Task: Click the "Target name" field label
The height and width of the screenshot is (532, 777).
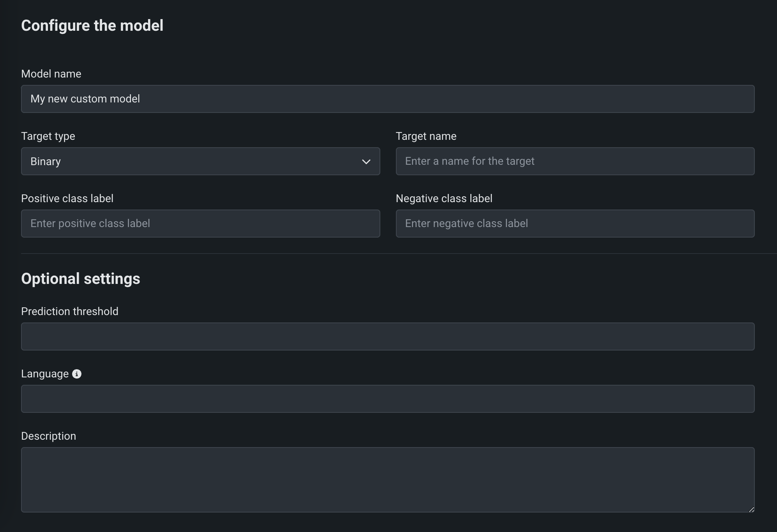Action: coord(426,136)
